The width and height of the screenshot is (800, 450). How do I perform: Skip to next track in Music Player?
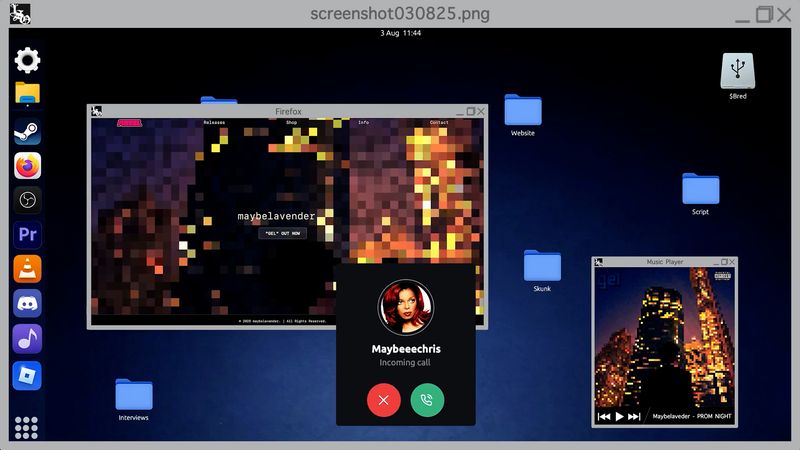click(634, 416)
